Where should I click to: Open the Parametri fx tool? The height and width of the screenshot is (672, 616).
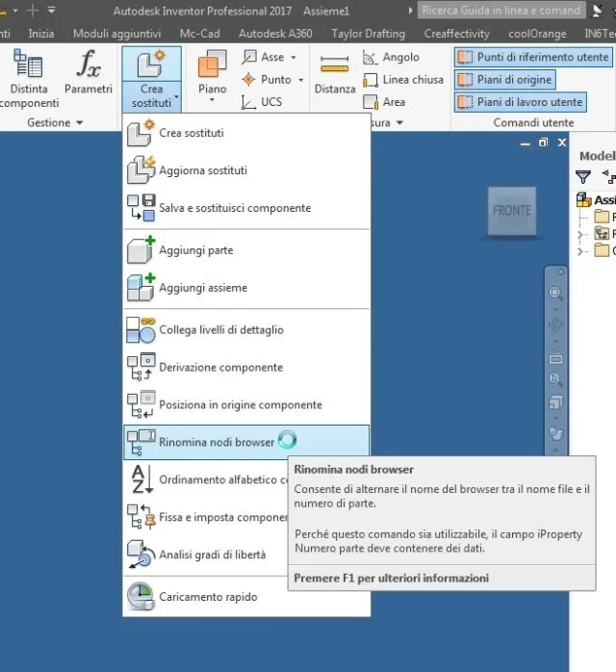coord(89,72)
